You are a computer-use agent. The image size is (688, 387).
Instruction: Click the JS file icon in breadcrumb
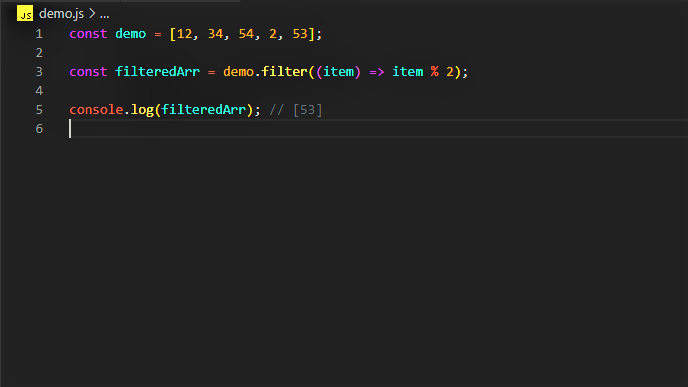[x=25, y=14]
